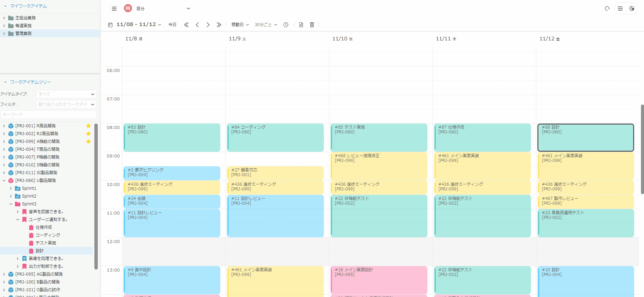Jump to previous period with double-left arrow
The height and width of the screenshot is (297, 644).
tap(186, 25)
